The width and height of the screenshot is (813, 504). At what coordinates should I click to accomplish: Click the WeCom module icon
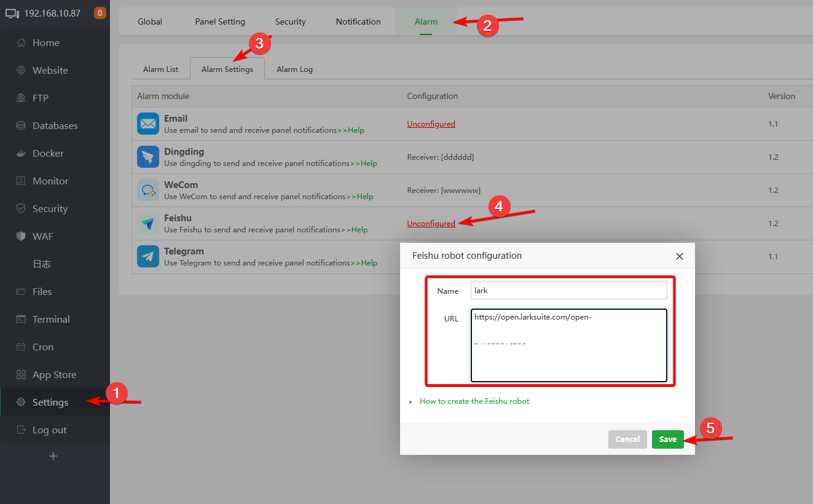click(x=148, y=190)
